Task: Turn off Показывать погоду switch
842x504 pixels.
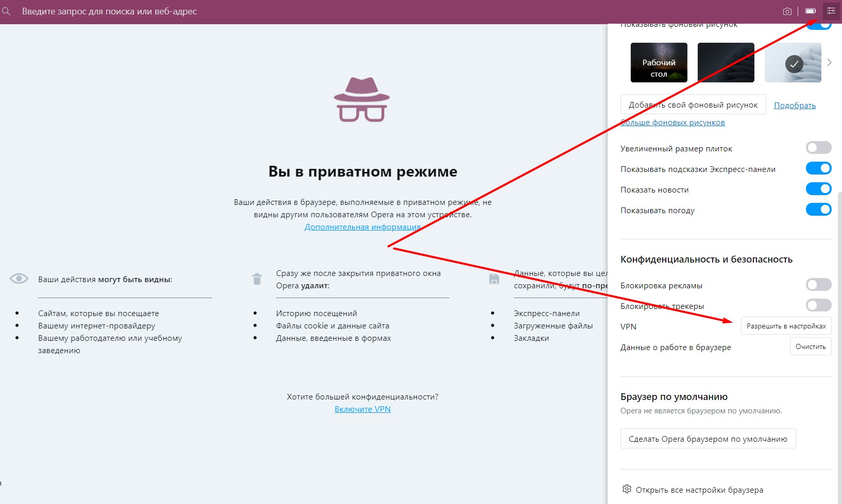Action: [x=819, y=210]
